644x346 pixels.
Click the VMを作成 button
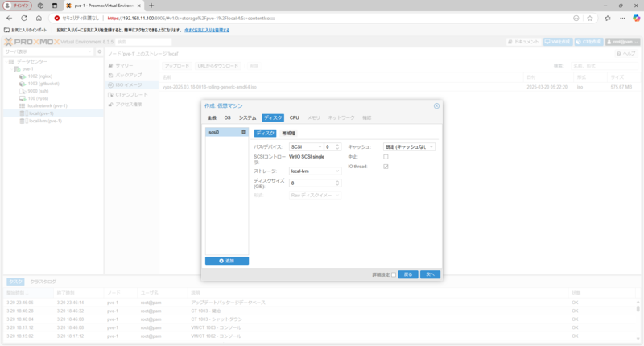point(558,42)
